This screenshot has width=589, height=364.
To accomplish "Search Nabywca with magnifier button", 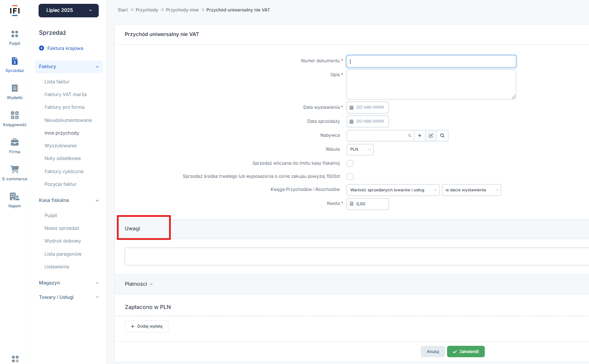I will tap(442, 135).
